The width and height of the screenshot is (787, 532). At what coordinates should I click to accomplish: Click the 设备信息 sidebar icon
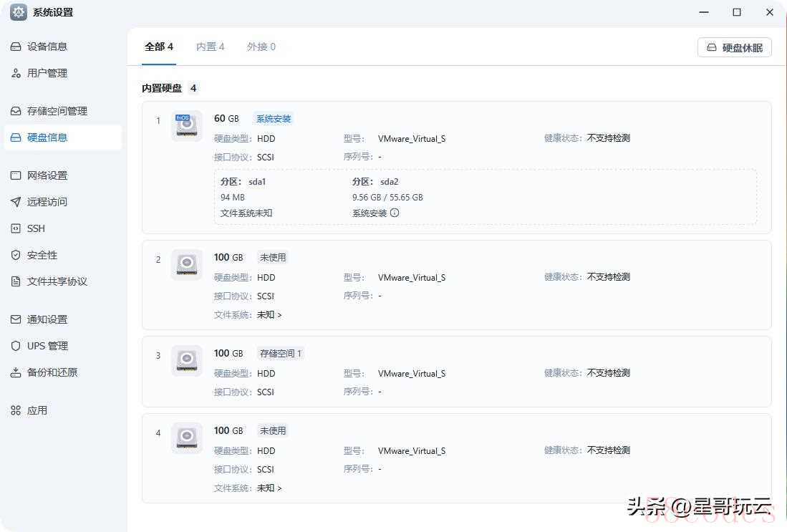[16, 47]
